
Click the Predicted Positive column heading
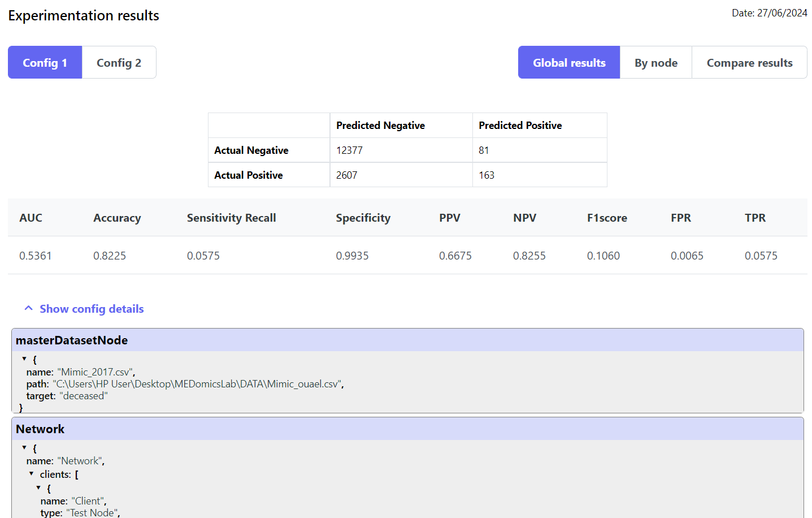pyautogui.click(x=520, y=126)
